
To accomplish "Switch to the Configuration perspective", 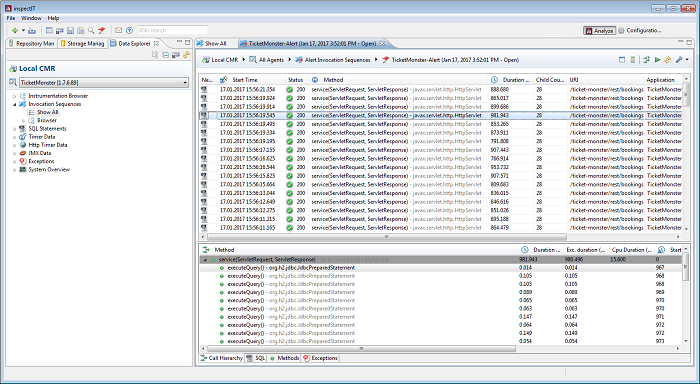I will (x=640, y=30).
